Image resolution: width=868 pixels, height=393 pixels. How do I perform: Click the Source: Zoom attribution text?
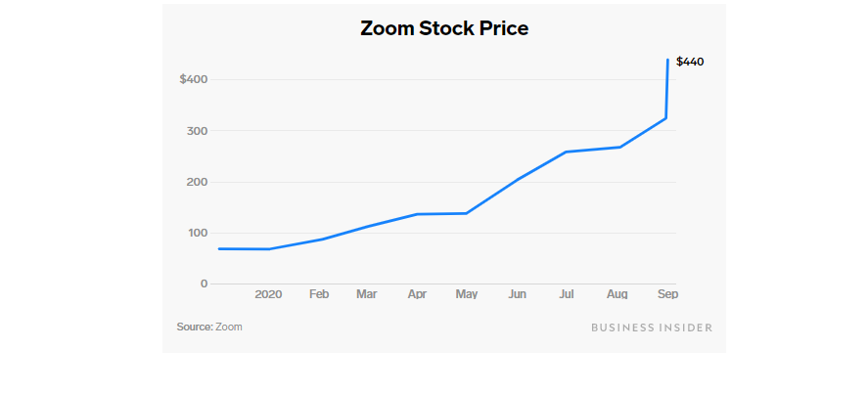point(209,327)
